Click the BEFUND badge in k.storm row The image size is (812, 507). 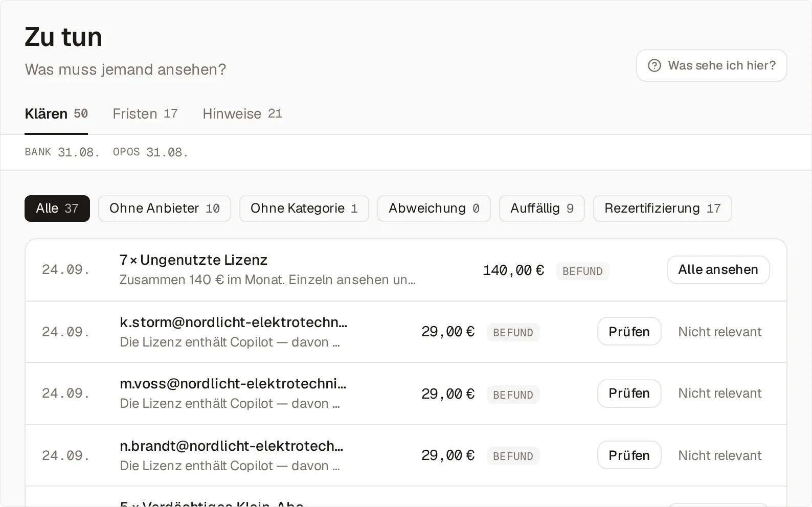point(513,333)
